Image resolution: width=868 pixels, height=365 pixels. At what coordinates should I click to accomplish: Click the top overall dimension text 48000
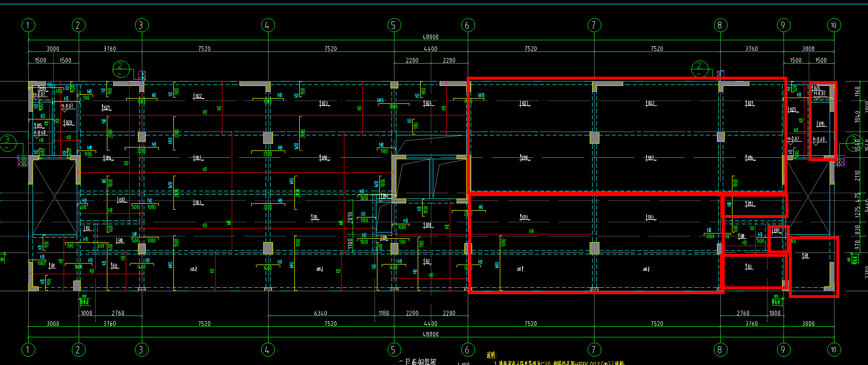click(430, 37)
